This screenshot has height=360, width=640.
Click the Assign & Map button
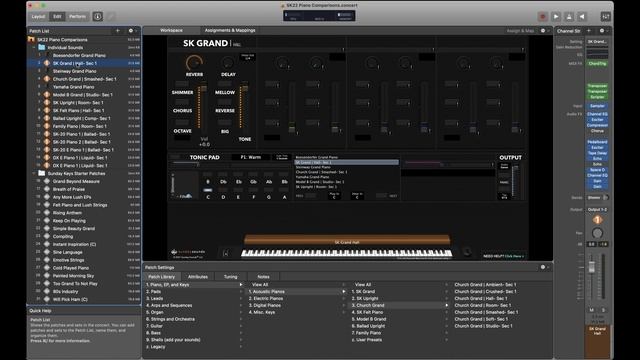520,31
